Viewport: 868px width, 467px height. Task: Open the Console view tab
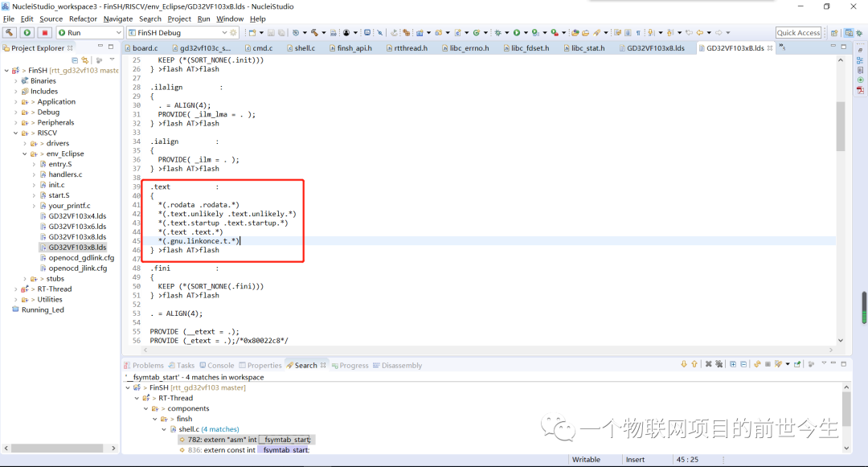point(220,366)
